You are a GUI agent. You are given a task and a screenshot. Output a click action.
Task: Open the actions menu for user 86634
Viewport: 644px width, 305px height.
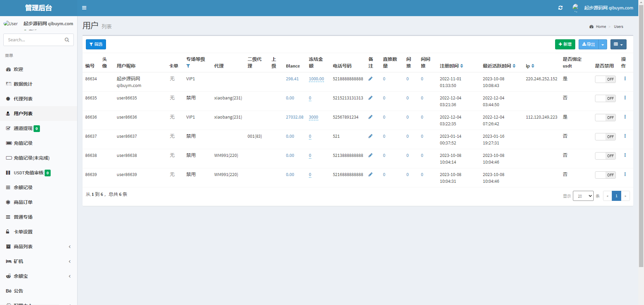[625, 79]
